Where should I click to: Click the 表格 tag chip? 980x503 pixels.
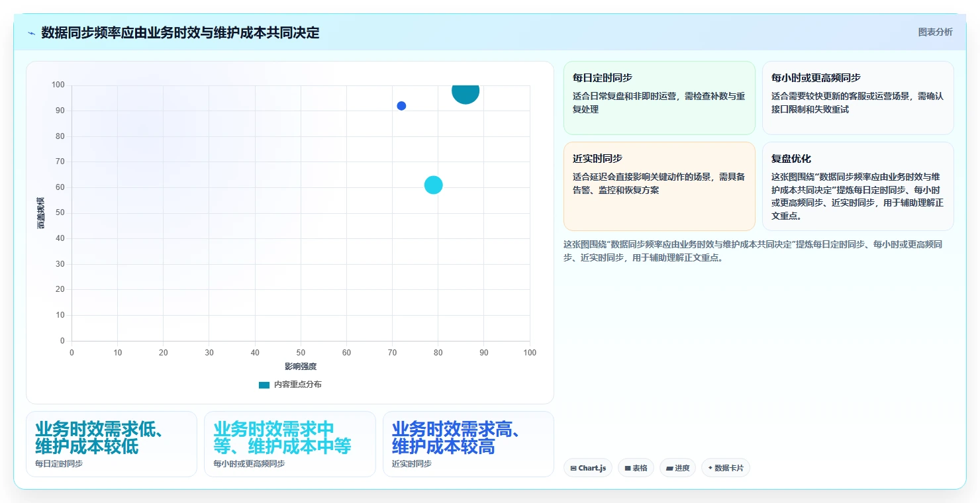tap(636, 468)
